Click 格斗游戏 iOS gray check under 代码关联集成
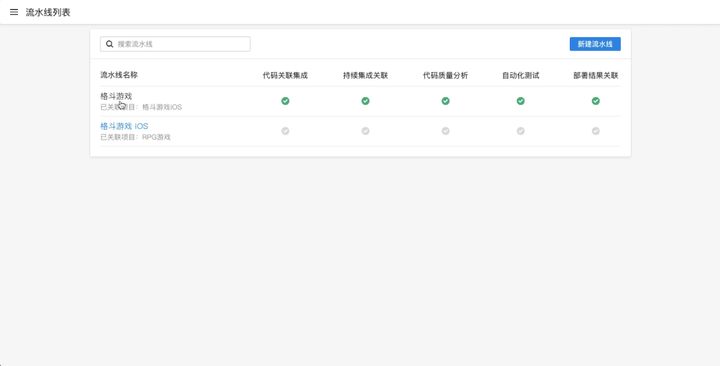 click(285, 131)
